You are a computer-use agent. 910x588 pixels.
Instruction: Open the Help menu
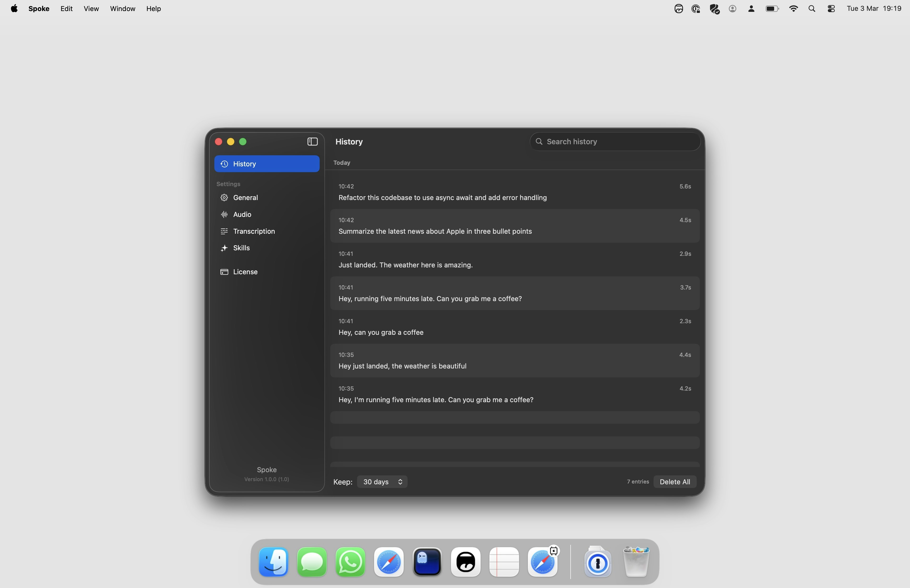click(154, 8)
